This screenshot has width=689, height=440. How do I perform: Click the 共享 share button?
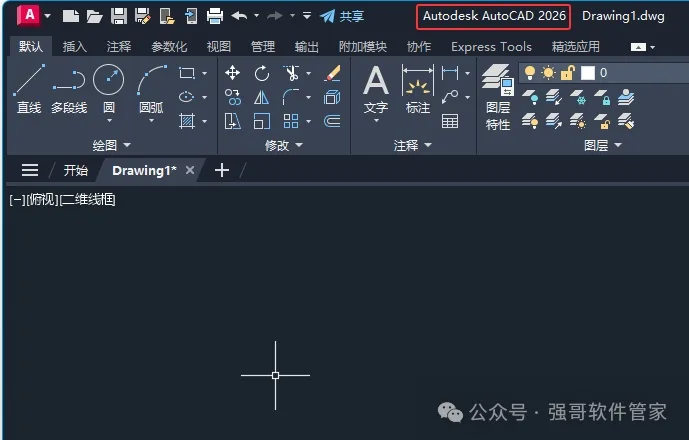pos(342,16)
